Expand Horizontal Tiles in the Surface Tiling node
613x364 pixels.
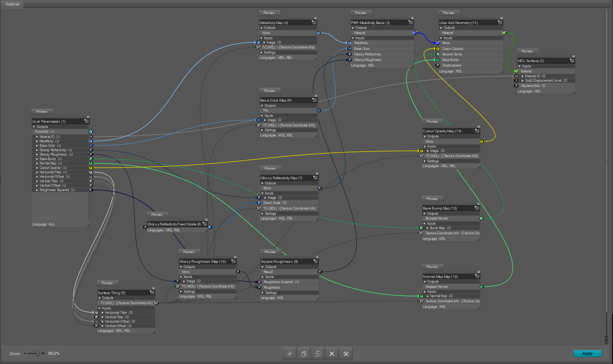102,313
